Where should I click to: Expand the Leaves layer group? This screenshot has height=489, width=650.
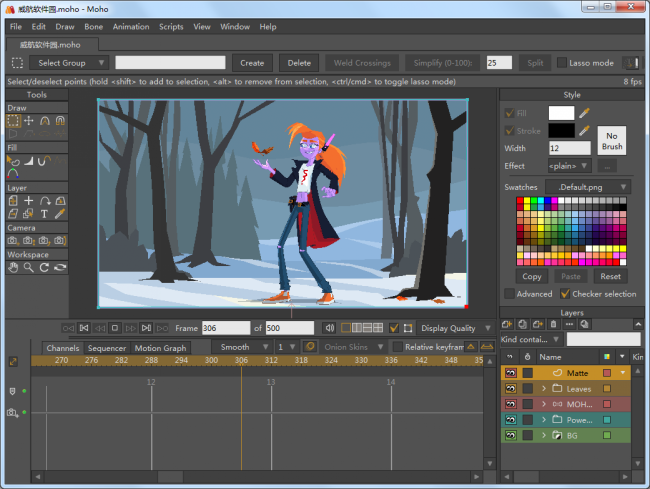[544, 389]
